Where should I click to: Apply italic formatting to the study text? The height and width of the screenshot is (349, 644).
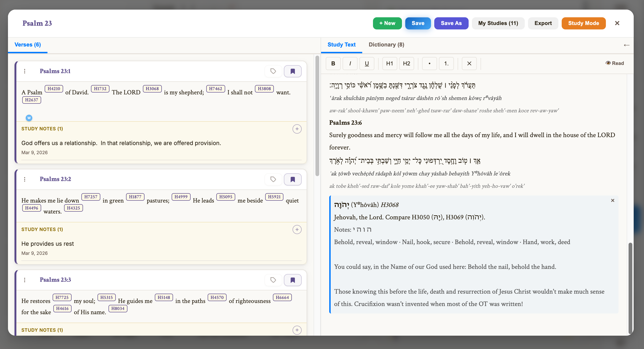pos(350,64)
